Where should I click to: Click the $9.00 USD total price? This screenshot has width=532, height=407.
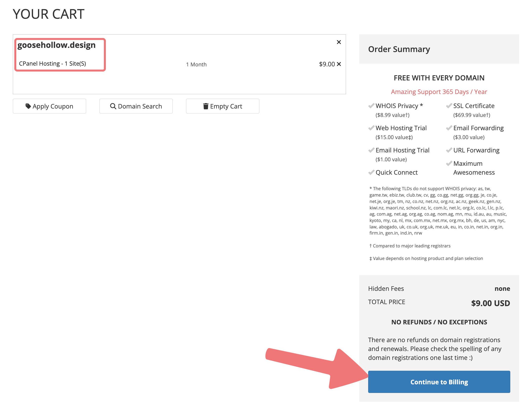490,303
